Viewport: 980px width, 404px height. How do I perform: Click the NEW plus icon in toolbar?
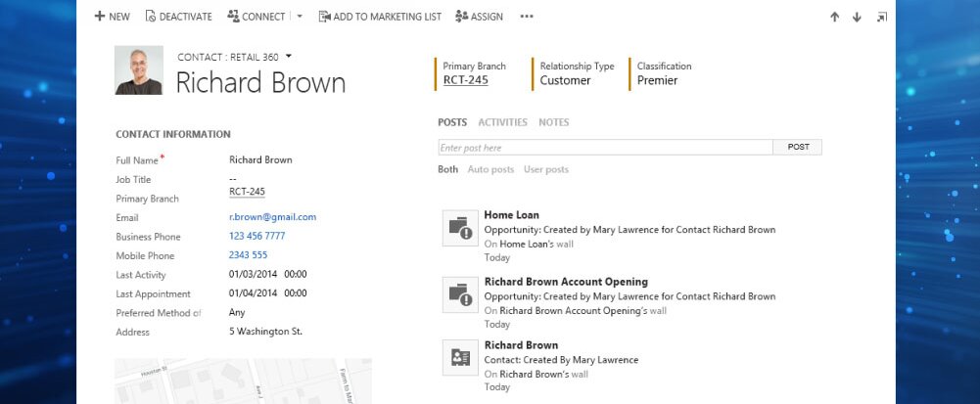[x=99, y=17]
